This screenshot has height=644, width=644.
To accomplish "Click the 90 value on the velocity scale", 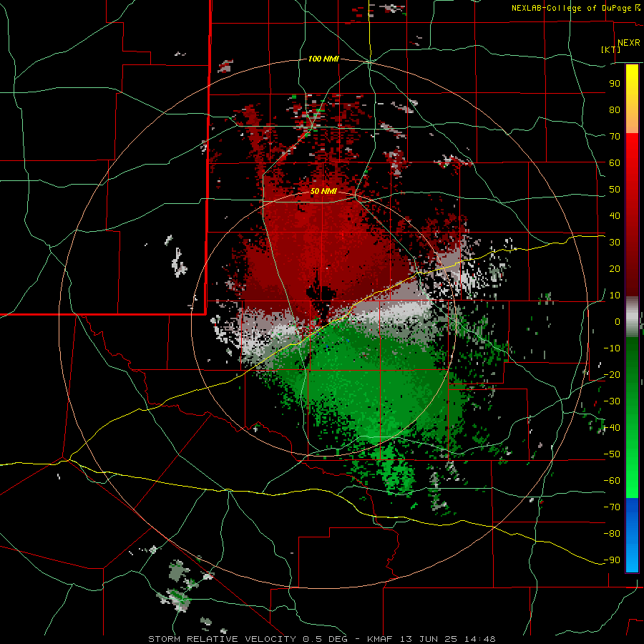I will pos(615,84).
